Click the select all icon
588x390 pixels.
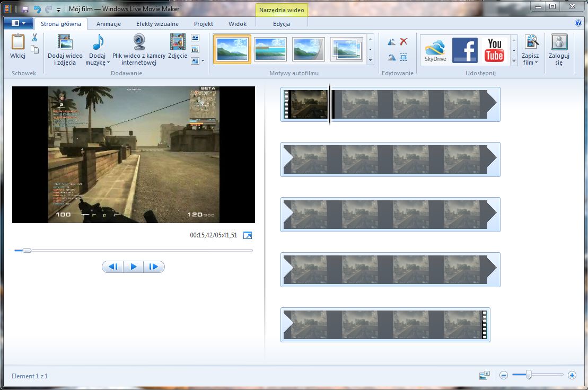click(403, 57)
